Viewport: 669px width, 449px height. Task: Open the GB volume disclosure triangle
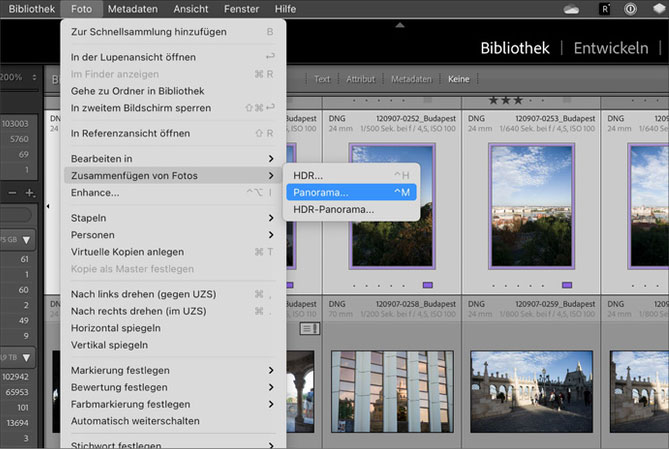(26, 240)
